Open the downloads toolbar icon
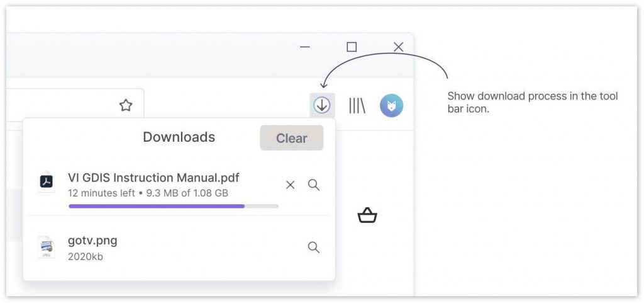 pyautogui.click(x=322, y=106)
